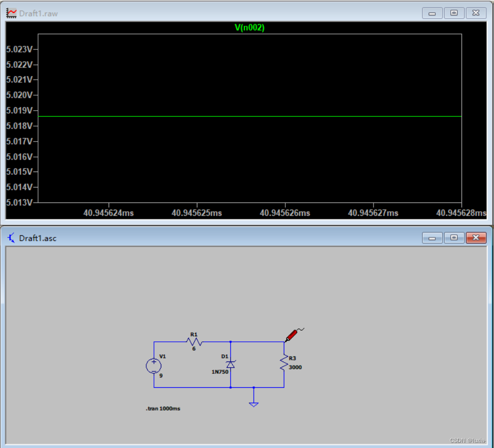Maximize the Draft1.asc window
This screenshot has height=448, width=494.
454,238
